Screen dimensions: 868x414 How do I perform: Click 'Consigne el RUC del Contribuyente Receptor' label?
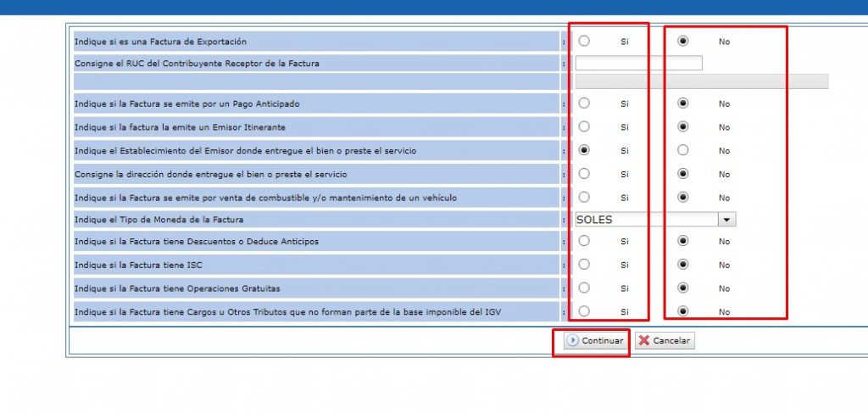197,64
